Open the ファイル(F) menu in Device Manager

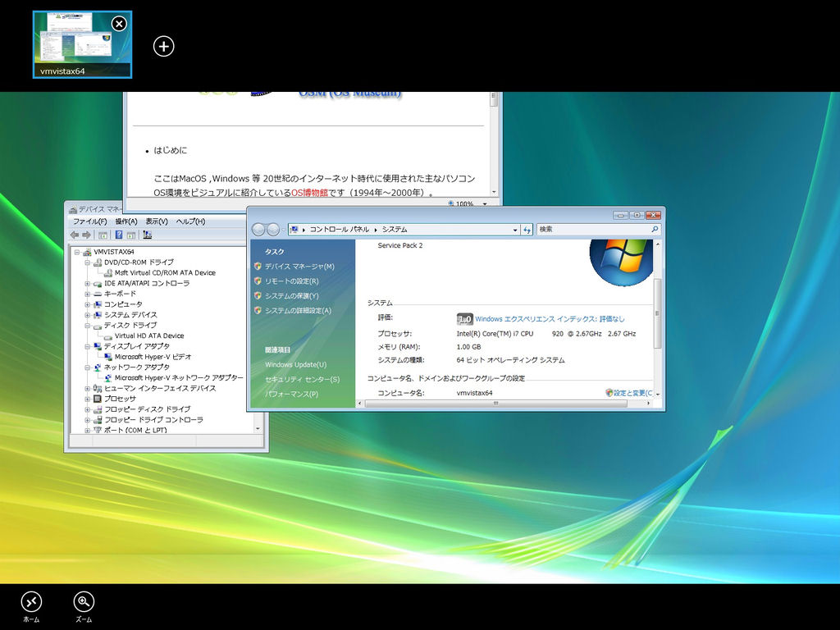point(89,221)
